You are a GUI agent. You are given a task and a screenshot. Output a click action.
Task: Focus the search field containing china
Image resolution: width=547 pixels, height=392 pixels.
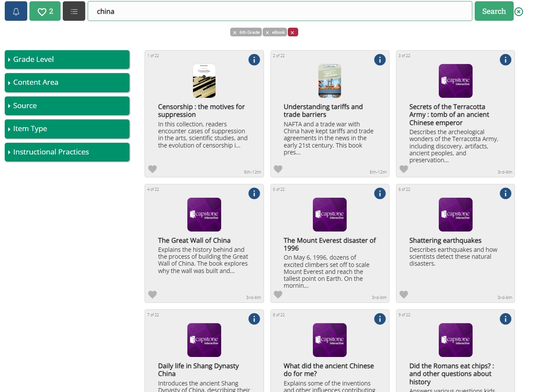point(280,11)
